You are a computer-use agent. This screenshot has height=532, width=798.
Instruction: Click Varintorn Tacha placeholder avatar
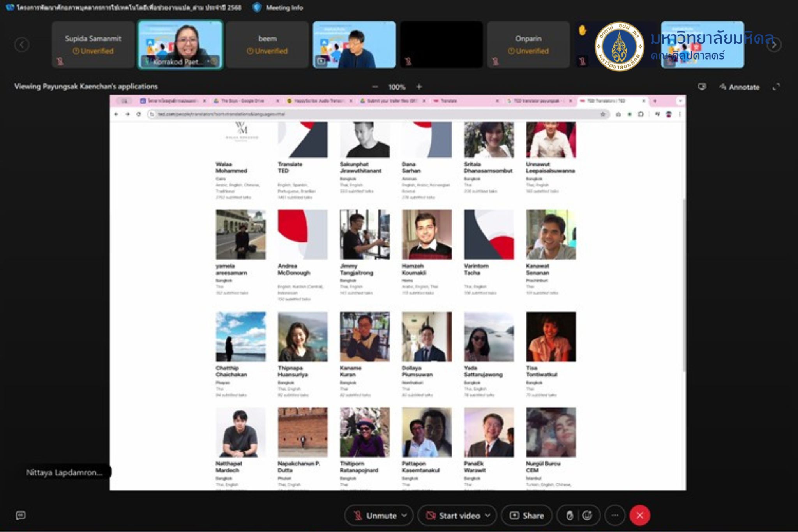click(x=489, y=235)
